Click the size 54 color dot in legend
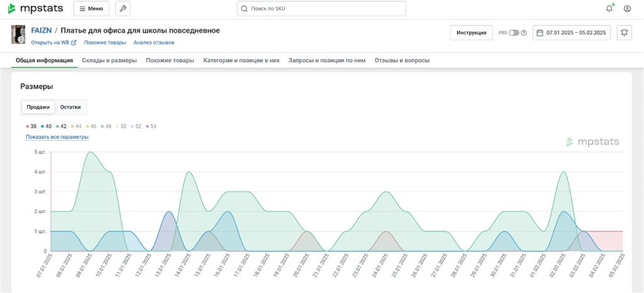Screen dimensions: 644x293 pyautogui.click(x=148, y=126)
